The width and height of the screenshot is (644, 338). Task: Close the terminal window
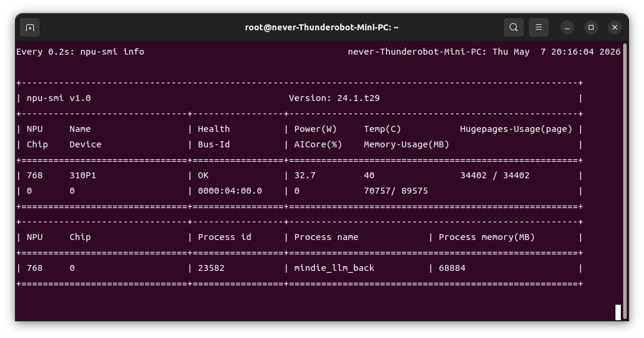(615, 27)
